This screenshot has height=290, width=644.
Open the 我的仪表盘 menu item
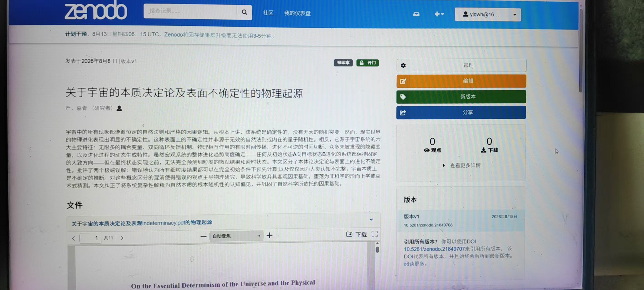click(x=297, y=13)
